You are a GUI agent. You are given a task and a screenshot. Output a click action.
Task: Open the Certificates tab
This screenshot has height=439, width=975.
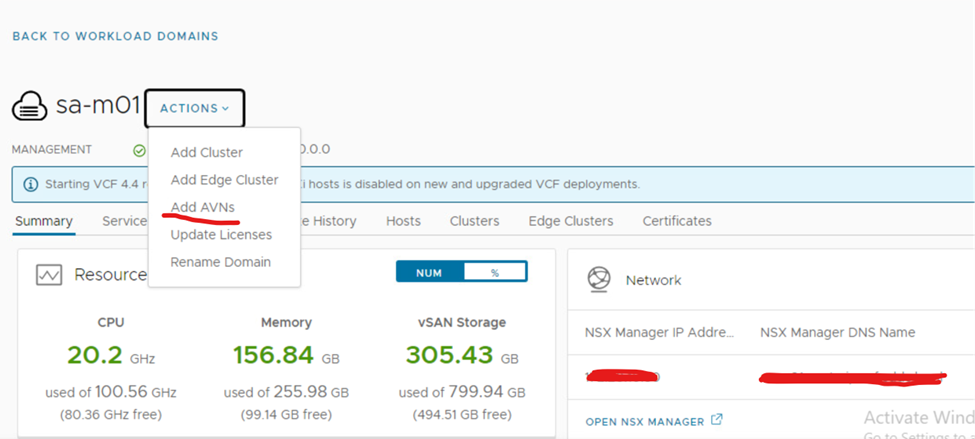677,221
